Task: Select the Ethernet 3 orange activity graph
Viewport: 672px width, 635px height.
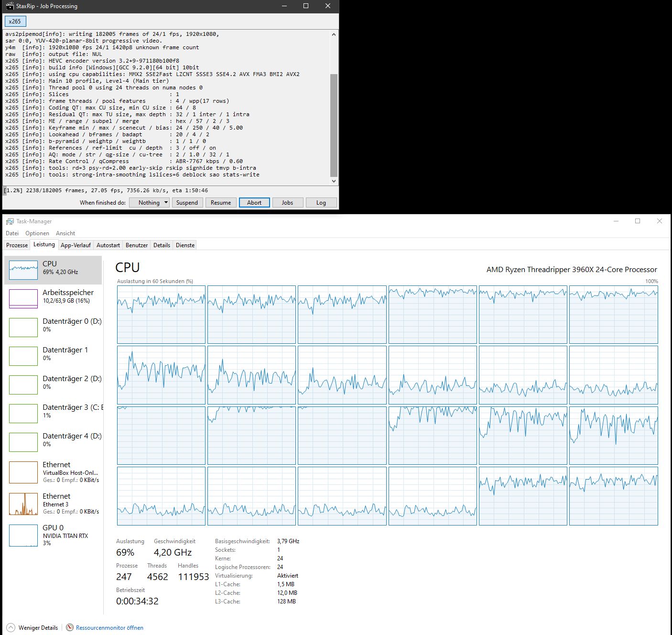Action: [x=23, y=504]
